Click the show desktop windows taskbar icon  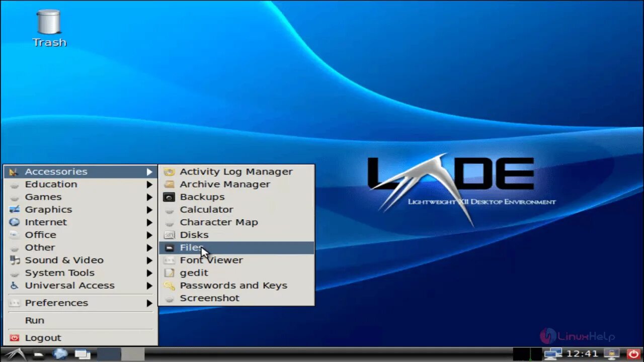click(82, 354)
